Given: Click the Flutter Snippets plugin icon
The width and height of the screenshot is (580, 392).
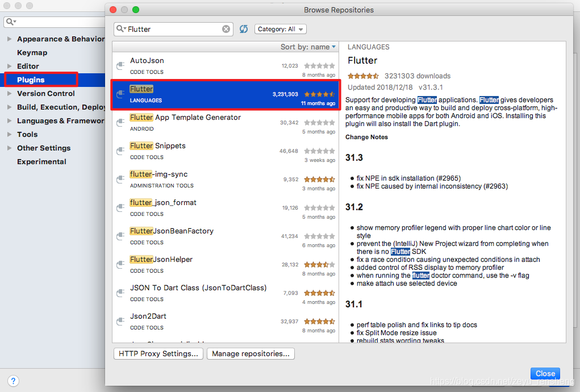Looking at the screenshot, I should 120,151.
